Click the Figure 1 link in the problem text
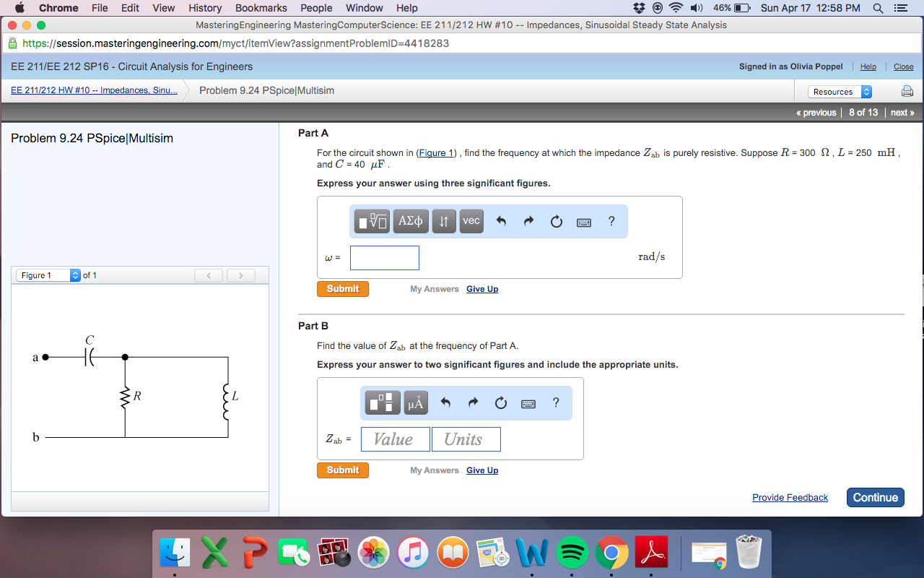 click(x=435, y=152)
